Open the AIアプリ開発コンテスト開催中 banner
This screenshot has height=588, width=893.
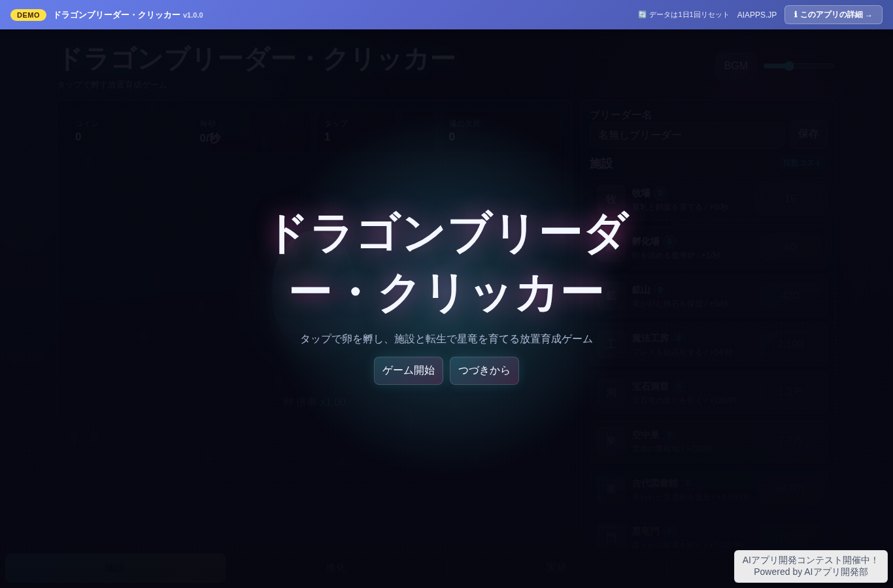811,566
